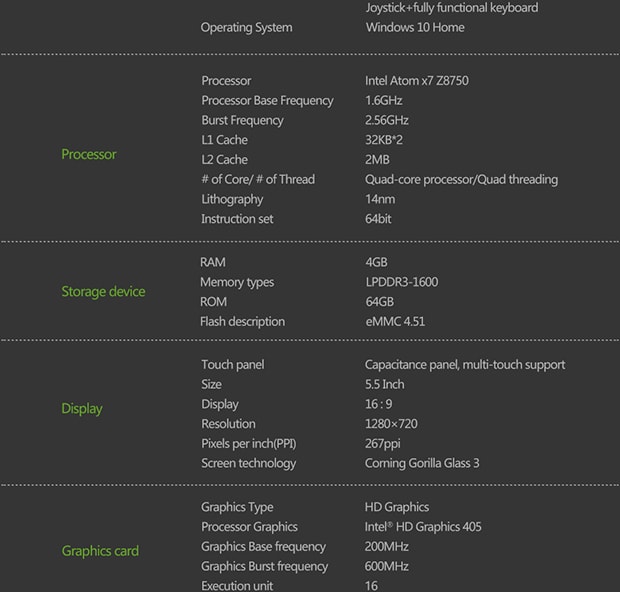Click the Pixels per inch(PPI) label
This screenshot has height=592, width=620.
coord(249,444)
